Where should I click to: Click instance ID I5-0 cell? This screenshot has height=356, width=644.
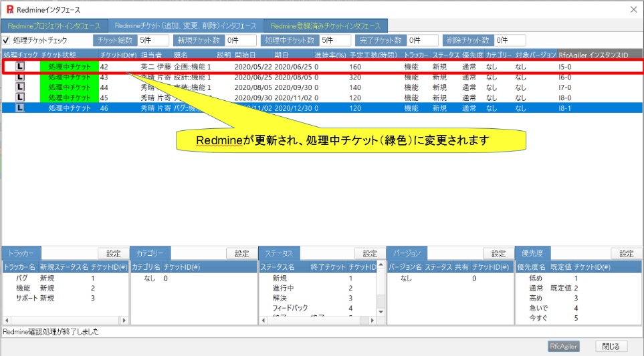point(564,66)
